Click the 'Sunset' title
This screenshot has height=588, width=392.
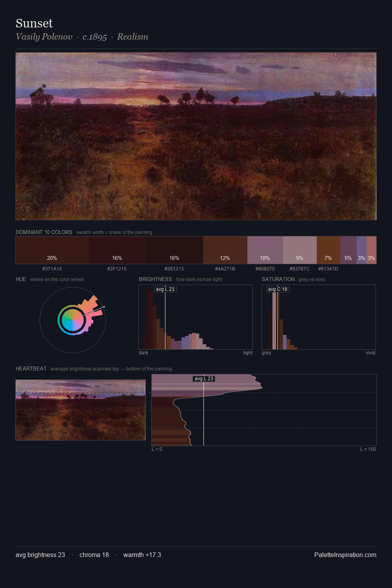(34, 24)
